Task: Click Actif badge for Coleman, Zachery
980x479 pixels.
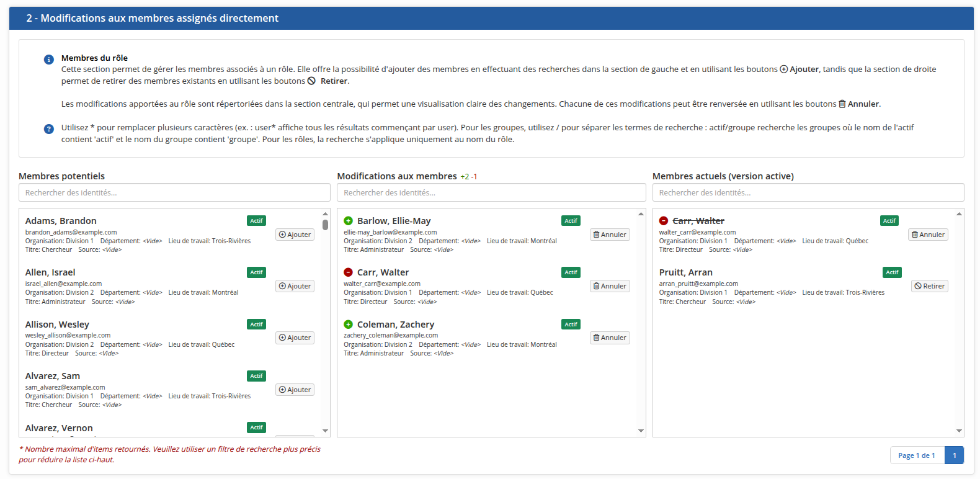Action: point(571,325)
